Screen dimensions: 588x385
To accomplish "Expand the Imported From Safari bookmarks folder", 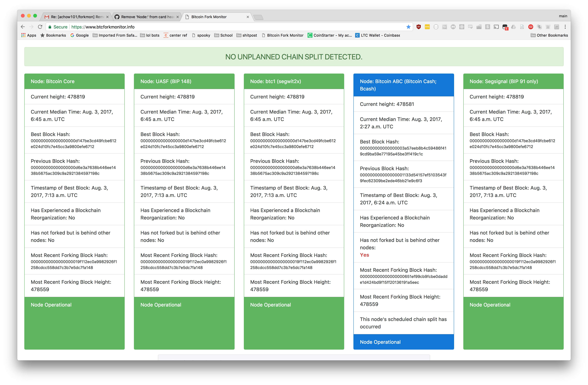I will click(x=115, y=35).
